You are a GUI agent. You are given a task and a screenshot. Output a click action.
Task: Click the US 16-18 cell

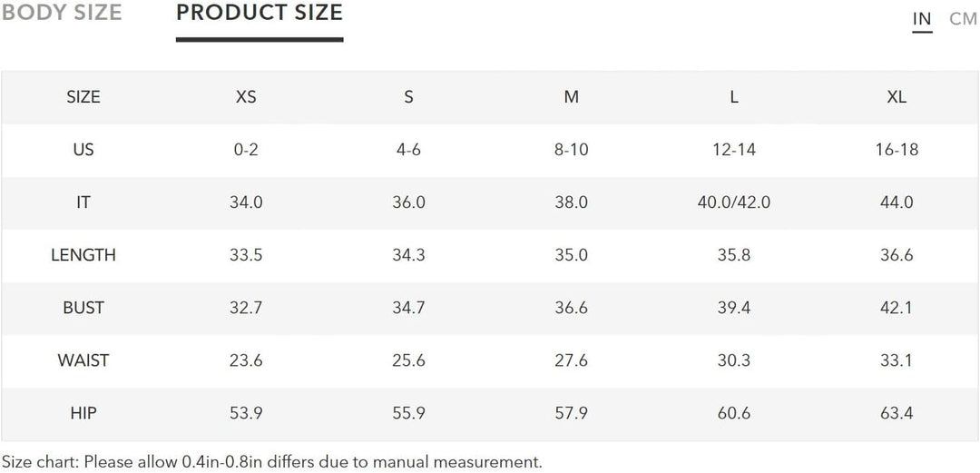click(897, 150)
